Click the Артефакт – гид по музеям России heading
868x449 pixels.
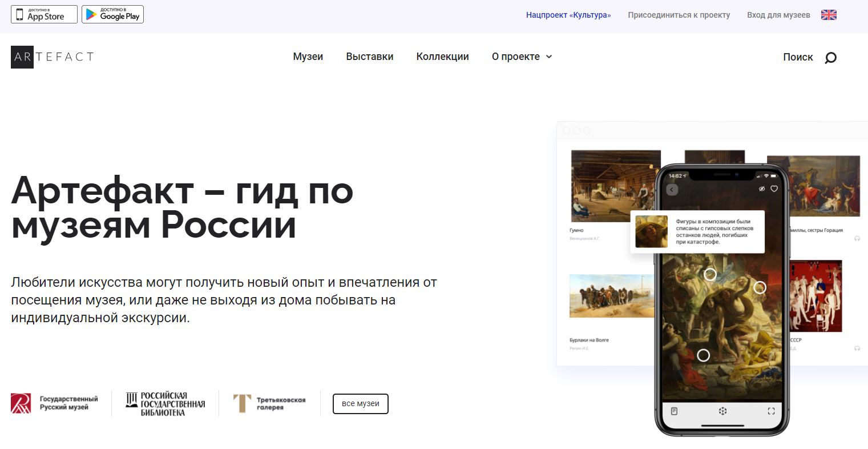pos(183,208)
